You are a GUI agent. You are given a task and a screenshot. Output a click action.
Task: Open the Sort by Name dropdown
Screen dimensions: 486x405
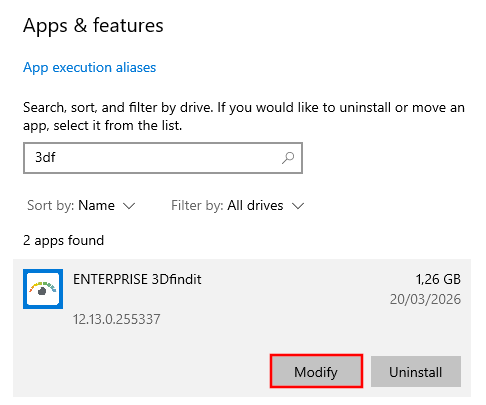pyautogui.click(x=81, y=206)
